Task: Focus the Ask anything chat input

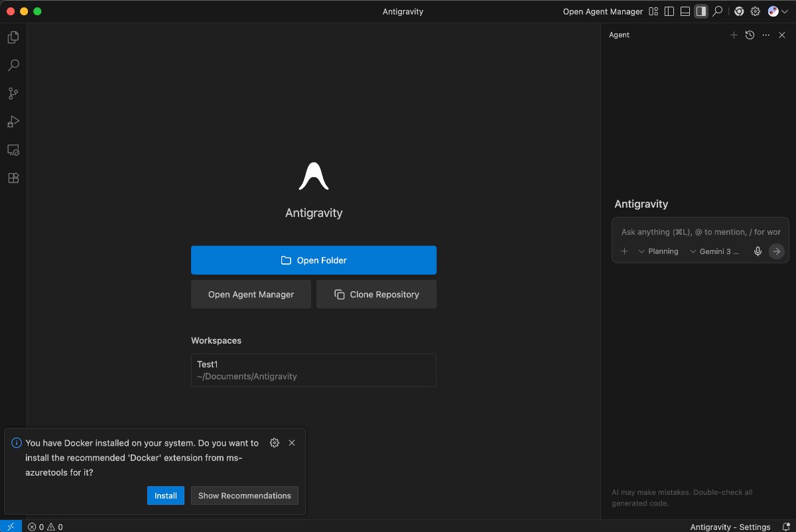Action: tap(700, 232)
